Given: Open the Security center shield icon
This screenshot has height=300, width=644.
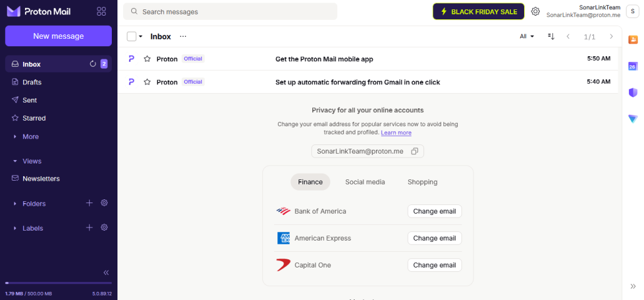Looking at the screenshot, I should pos(633,92).
